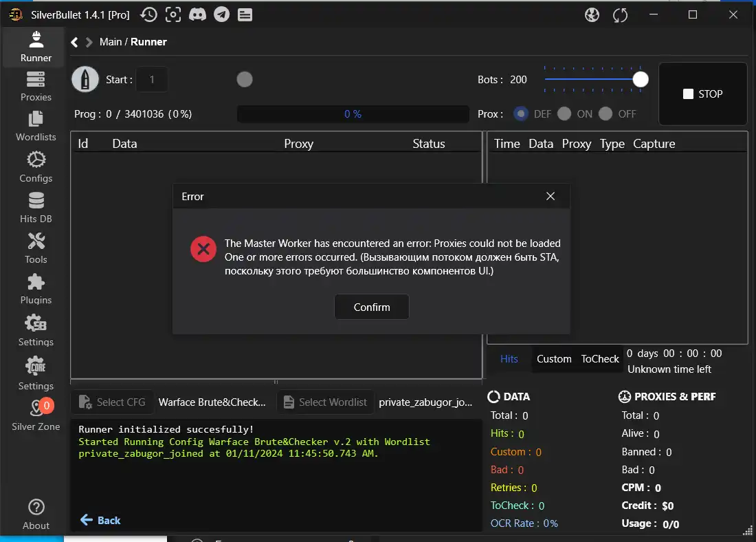Viewport: 756px width, 542px height.
Task: Click the red error icon in the dialog
Action: click(203, 249)
